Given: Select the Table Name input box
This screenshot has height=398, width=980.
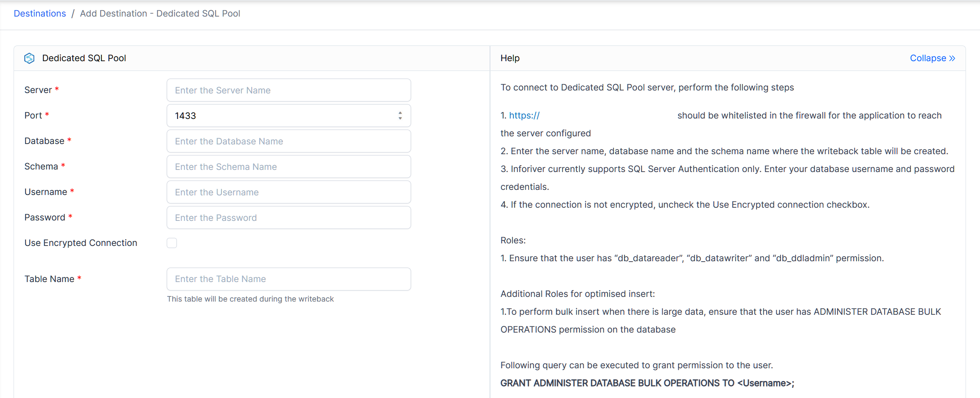Looking at the screenshot, I should click(x=288, y=279).
